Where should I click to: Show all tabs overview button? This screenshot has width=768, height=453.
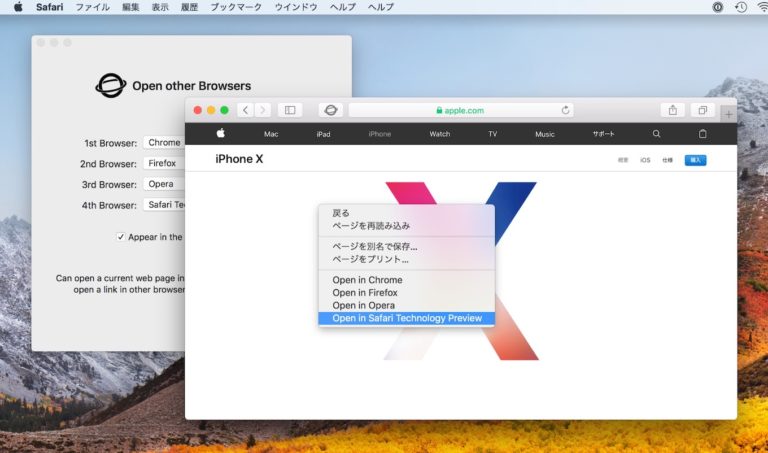tap(702, 110)
